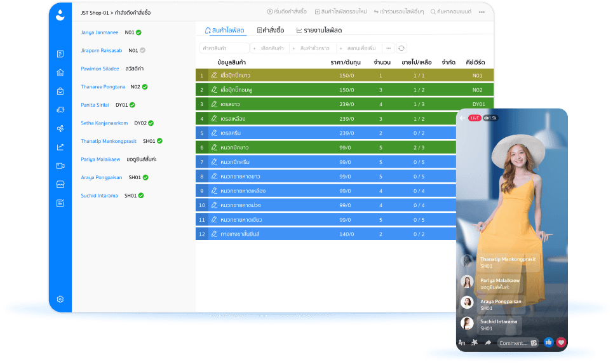Switch to คำสั่งซื้อ tab

pos(271,30)
